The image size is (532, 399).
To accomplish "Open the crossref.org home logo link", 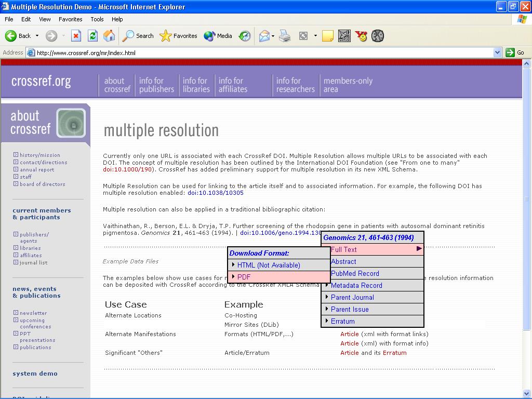I will (41, 82).
